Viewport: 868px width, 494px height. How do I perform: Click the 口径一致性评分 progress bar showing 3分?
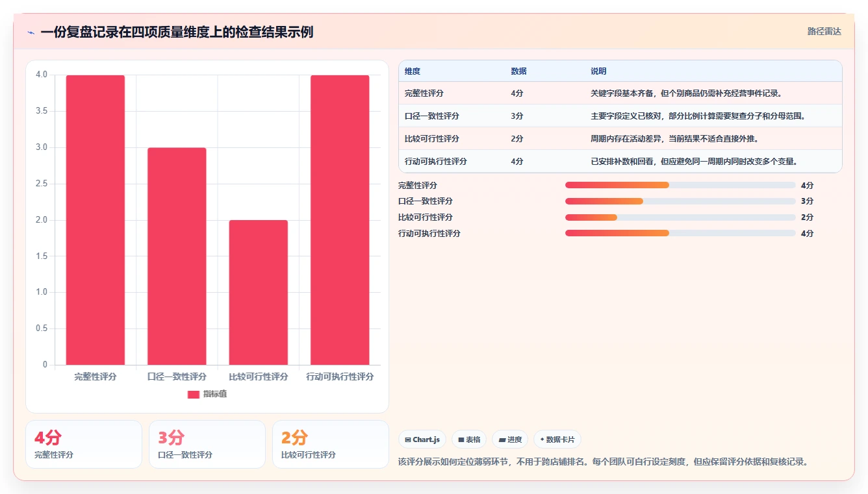pyautogui.click(x=680, y=201)
